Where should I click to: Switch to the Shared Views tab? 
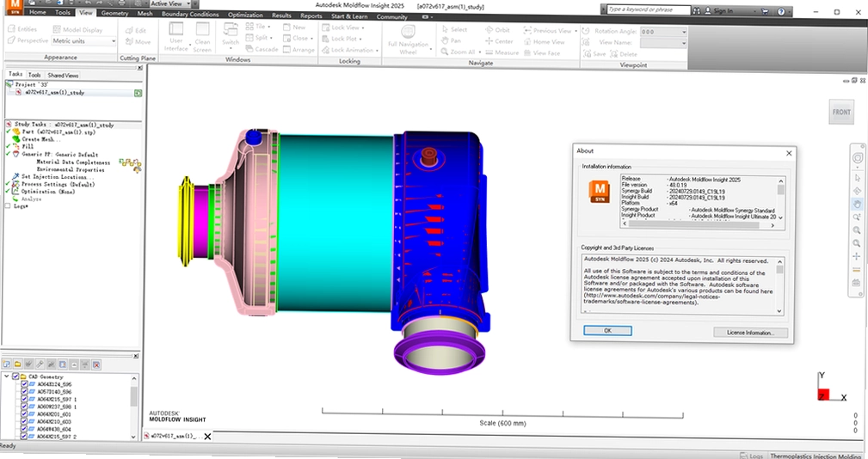coord(63,75)
